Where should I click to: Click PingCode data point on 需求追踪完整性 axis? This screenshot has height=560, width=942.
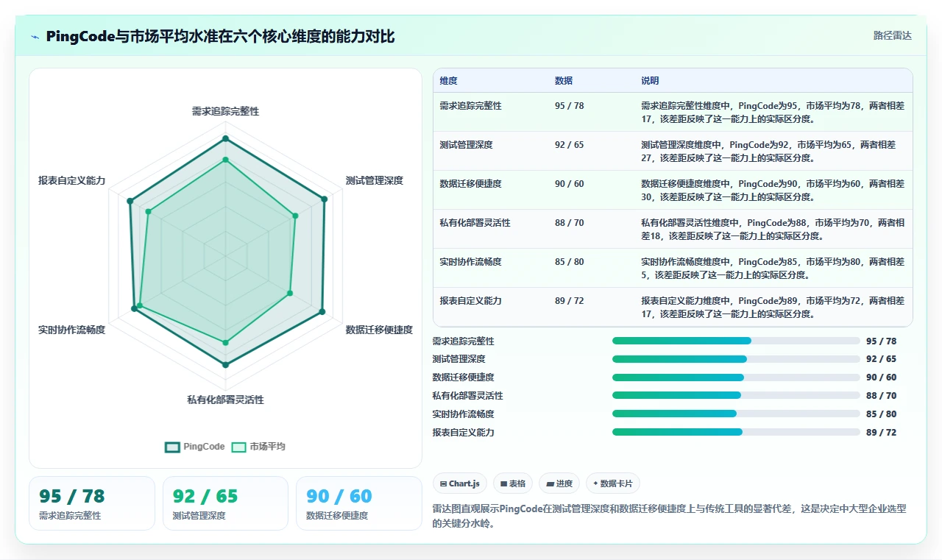click(225, 138)
